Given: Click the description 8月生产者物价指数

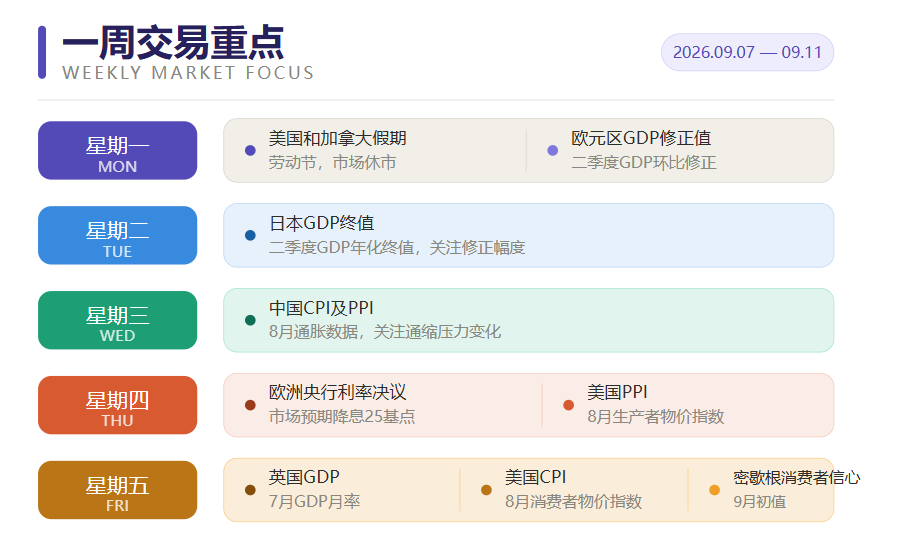Looking at the screenshot, I should click(656, 416).
